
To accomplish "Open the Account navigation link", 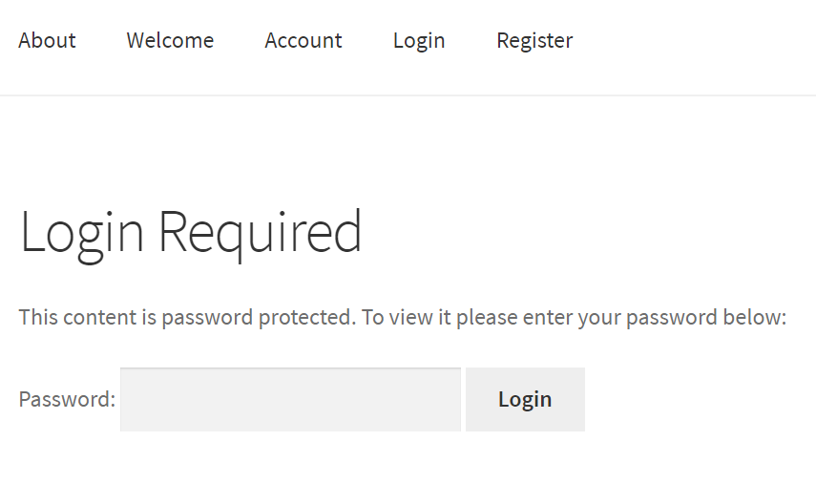I will pos(303,40).
